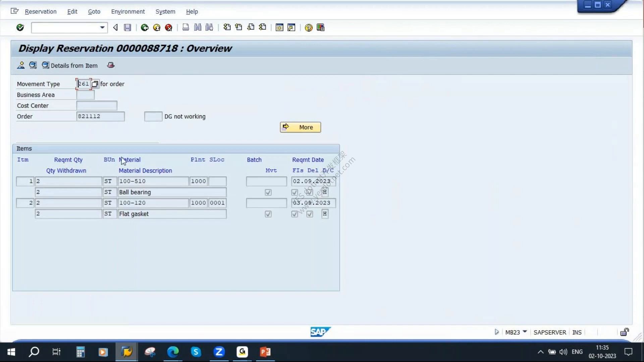Open the Environment menu

(x=128, y=11)
